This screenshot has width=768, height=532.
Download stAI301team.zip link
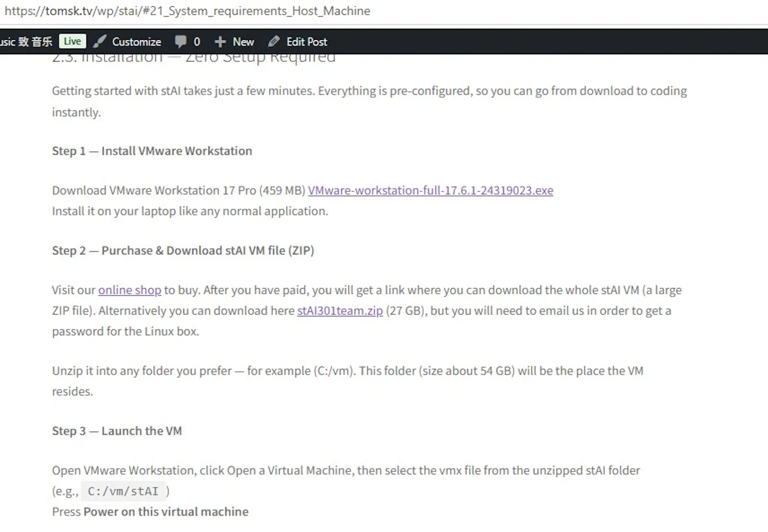[x=340, y=311]
